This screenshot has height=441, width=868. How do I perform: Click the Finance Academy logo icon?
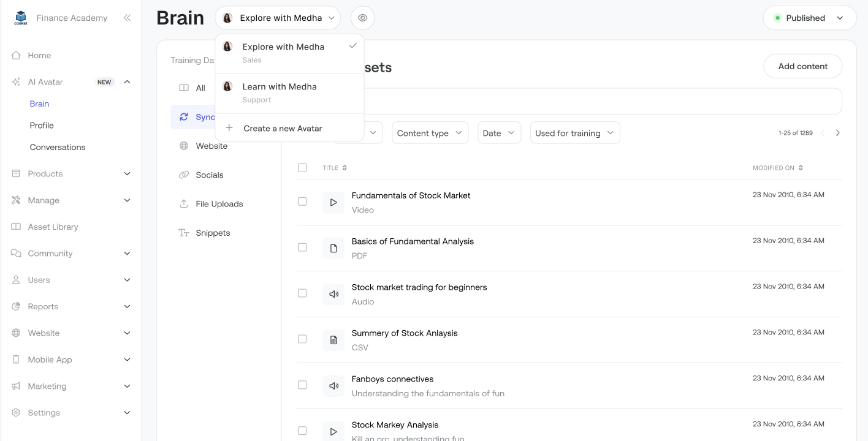pos(21,18)
